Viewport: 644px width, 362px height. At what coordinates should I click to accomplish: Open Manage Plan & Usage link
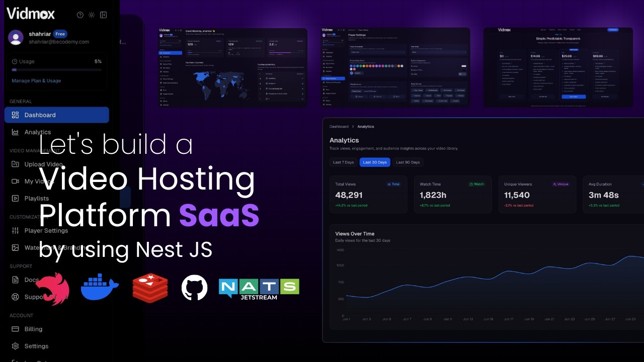pyautogui.click(x=36, y=80)
